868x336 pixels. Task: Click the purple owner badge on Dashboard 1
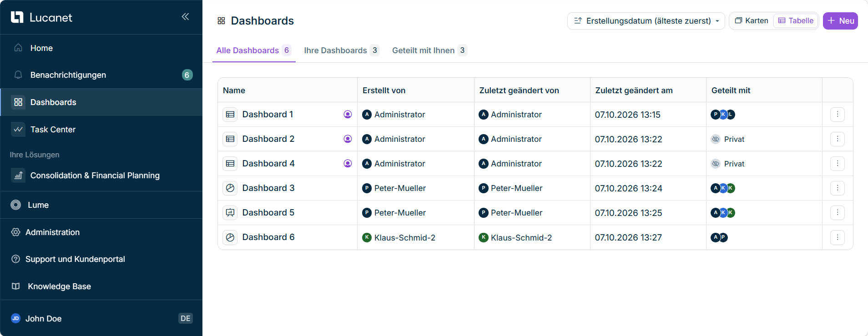pyautogui.click(x=348, y=115)
